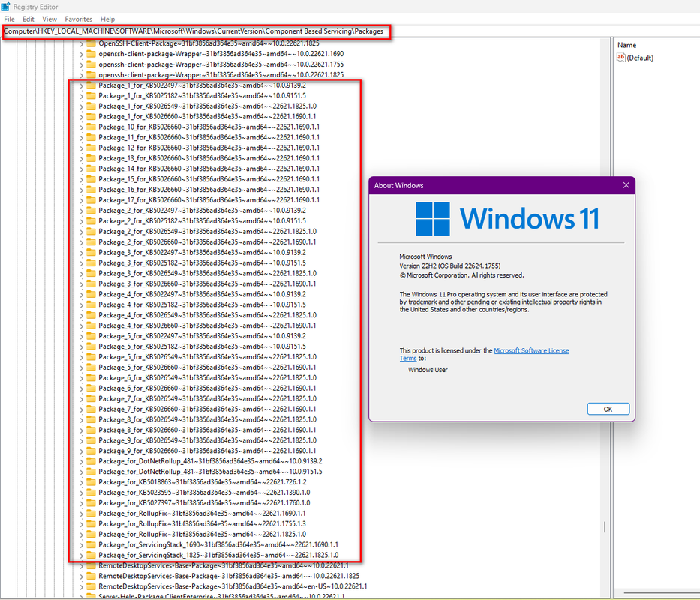Select Package_for_DotNetRollup_481 10.0.9151.5 key

pyautogui.click(x=210, y=472)
